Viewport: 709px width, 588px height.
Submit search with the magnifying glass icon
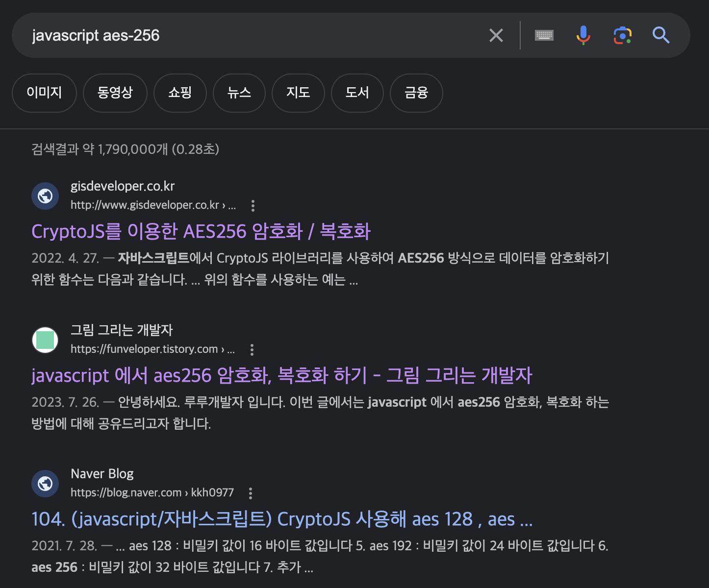[661, 35]
